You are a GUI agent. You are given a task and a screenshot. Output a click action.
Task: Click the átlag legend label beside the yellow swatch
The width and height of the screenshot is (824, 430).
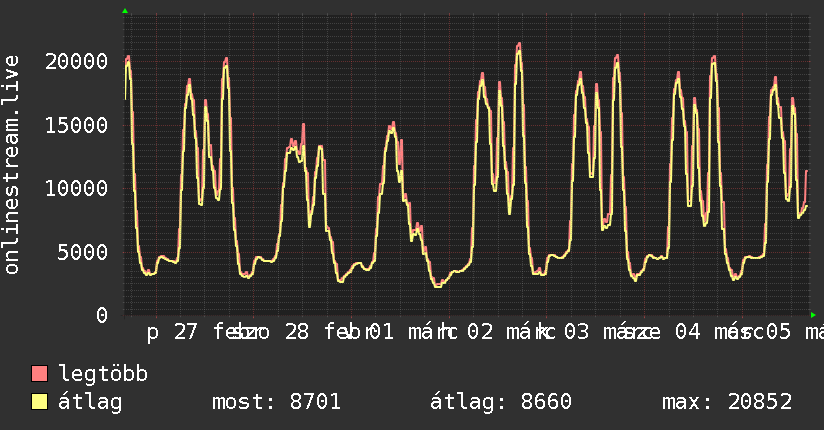pos(90,402)
